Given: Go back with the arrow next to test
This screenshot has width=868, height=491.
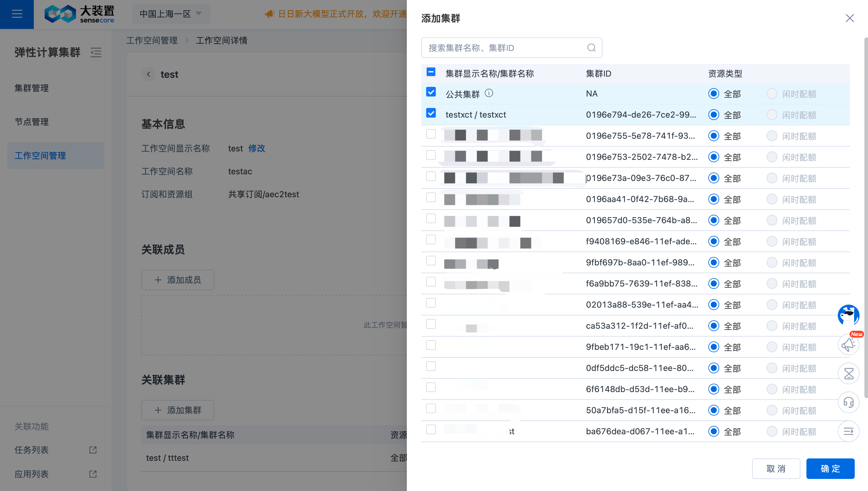Looking at the screenshot, I should click(148, 74).
